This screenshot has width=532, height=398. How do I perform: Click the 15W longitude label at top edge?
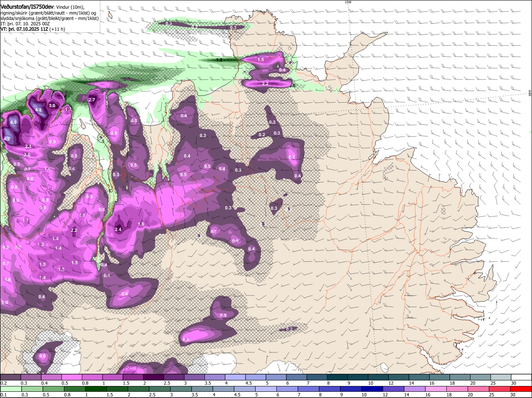coord(348,2)
